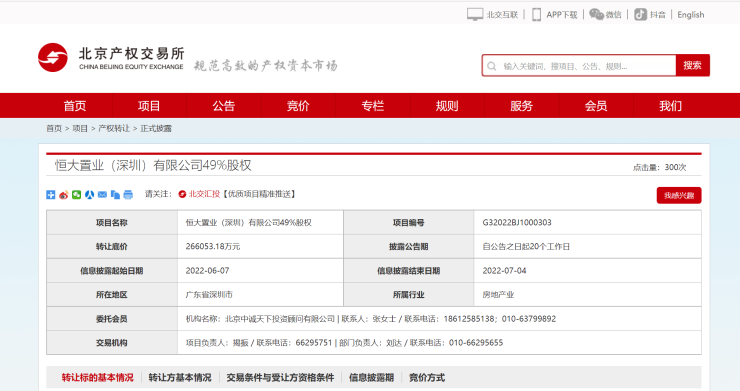The height and width of the screenshot is (391, 740).
Task: Click the 微信 WeChat icon in top bar
Action: 597,15
